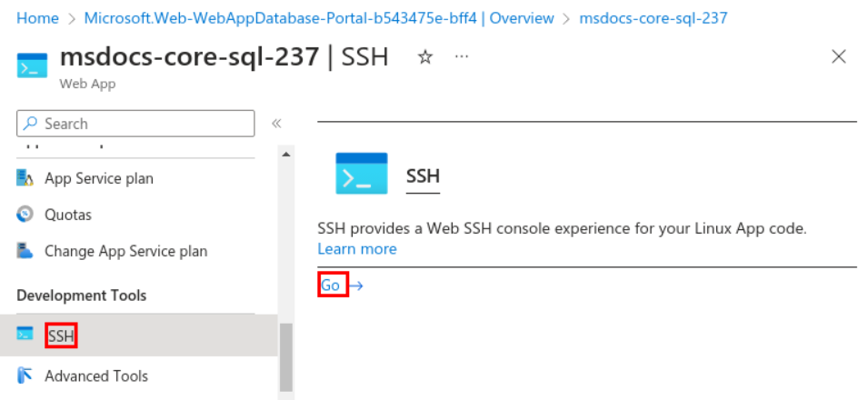Click the sidebar Search input field
The width and height of the screenshot is (868, 400).
(x=135, y=124)
